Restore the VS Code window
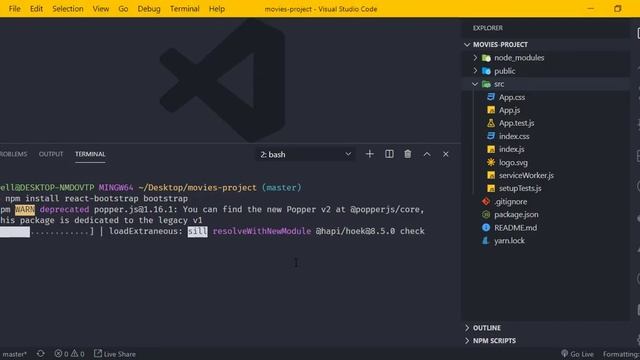 click(618, 9)
